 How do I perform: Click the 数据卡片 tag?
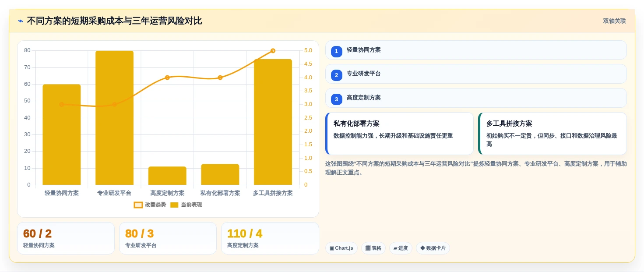[x=433, y=248]
